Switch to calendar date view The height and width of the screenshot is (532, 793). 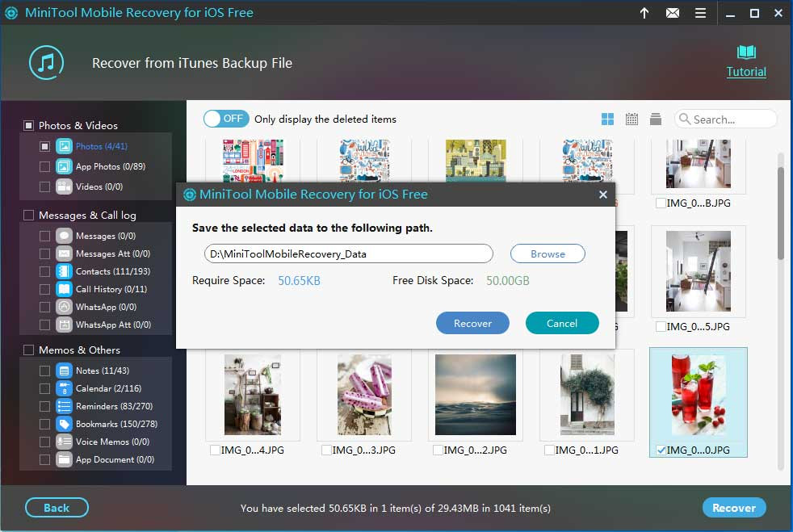point(631,119)
